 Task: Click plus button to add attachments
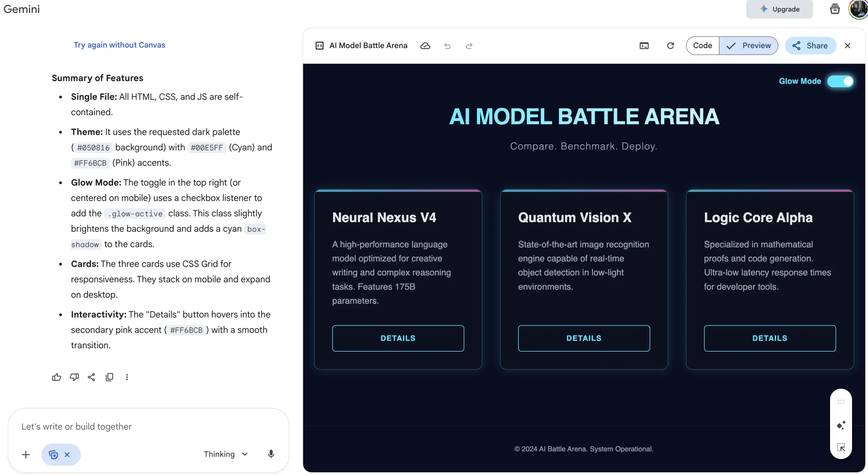pos(26,455)
